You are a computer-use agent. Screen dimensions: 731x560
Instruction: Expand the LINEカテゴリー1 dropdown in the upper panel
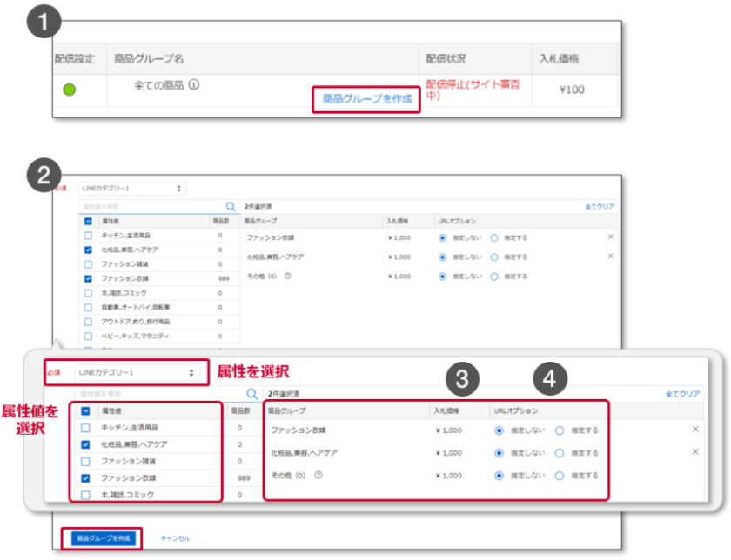[131, 188]
